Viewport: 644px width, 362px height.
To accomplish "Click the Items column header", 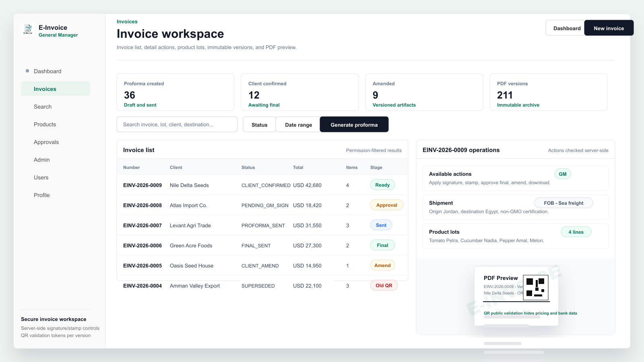I will (352, 167).
